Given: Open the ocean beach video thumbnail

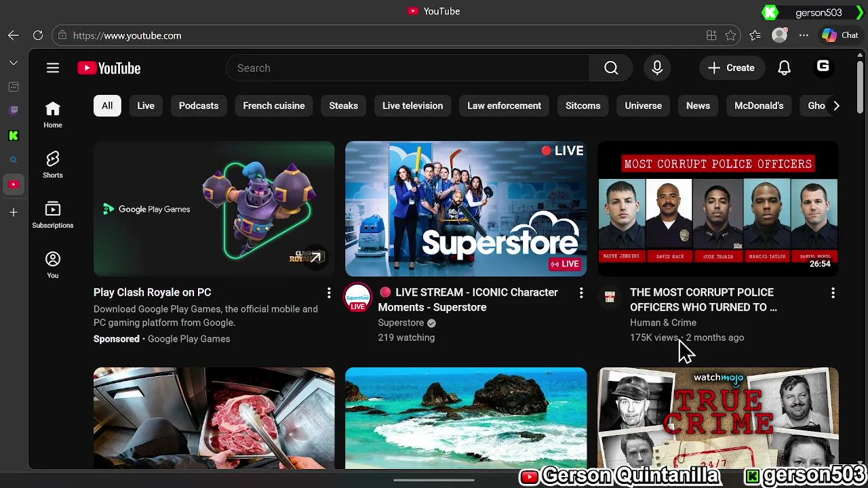Looking at the screenshot, I should tap(466, 418).
